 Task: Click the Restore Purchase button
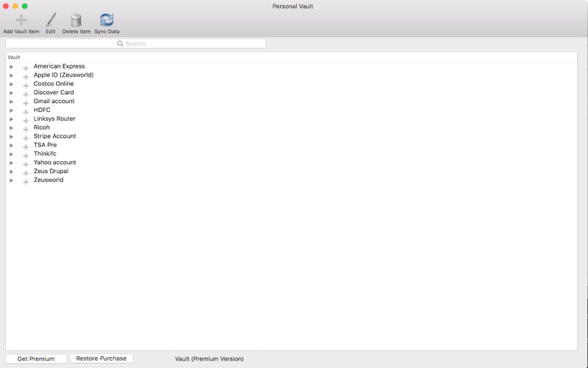coord(101,358)
